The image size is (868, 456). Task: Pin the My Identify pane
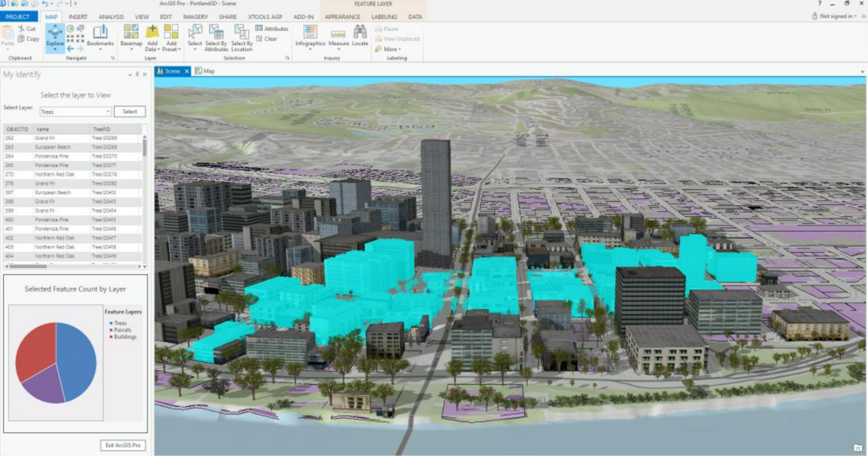[137, 74]
